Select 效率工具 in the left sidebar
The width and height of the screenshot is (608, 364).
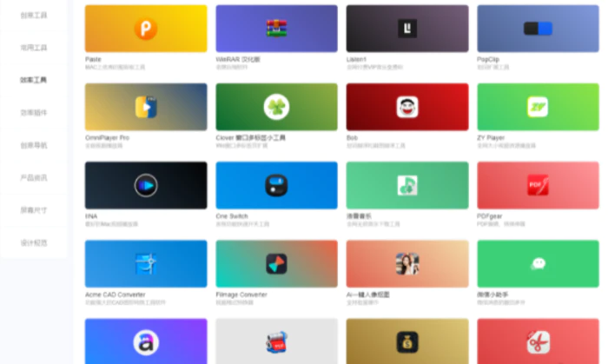34,80
